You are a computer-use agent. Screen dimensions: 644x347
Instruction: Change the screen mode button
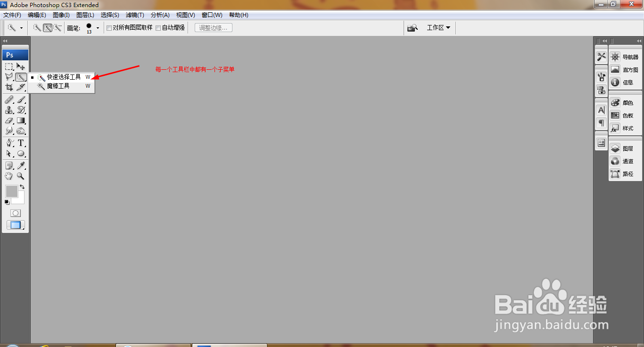[x=16, y=225]
